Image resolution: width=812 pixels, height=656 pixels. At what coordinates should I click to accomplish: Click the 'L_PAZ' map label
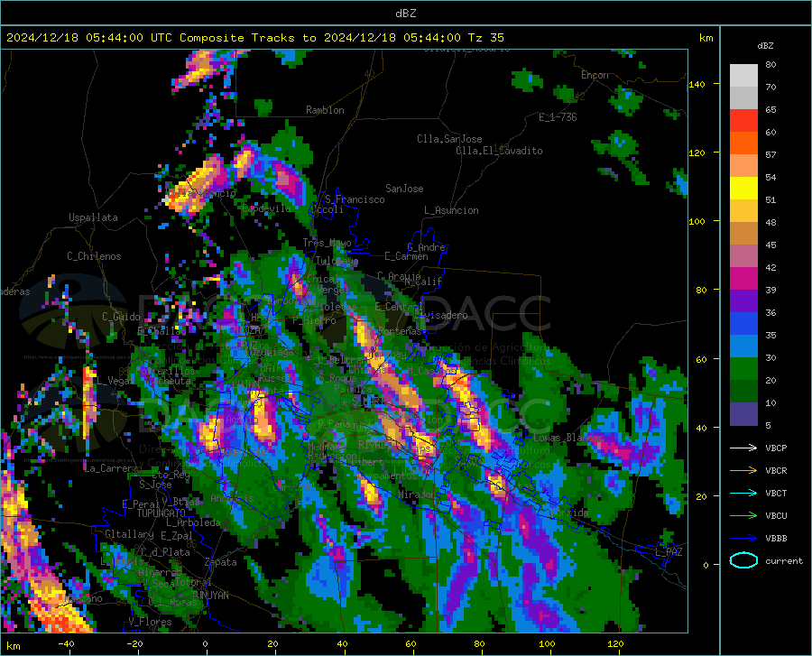pyautogui.click(x=669, y=552)
